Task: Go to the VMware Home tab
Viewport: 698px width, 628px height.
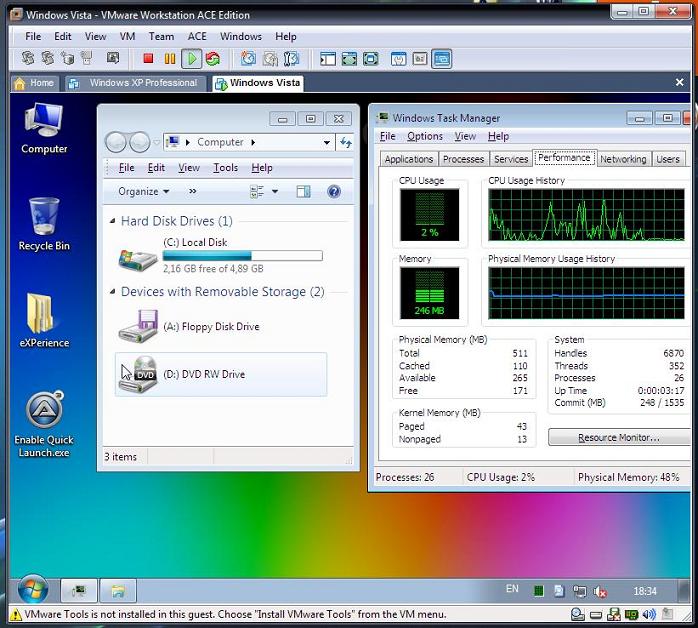Action: [x=34, y=83]
